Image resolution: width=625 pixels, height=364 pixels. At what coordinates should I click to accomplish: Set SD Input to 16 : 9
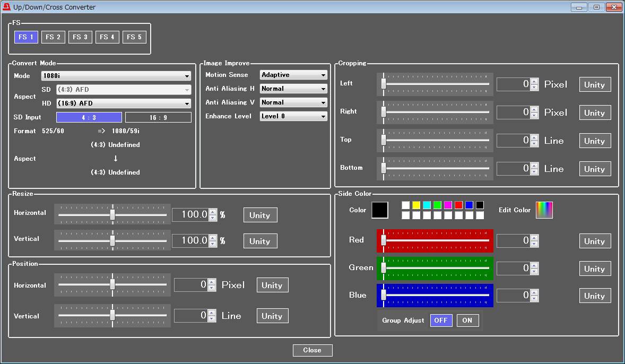pos(158,117)
